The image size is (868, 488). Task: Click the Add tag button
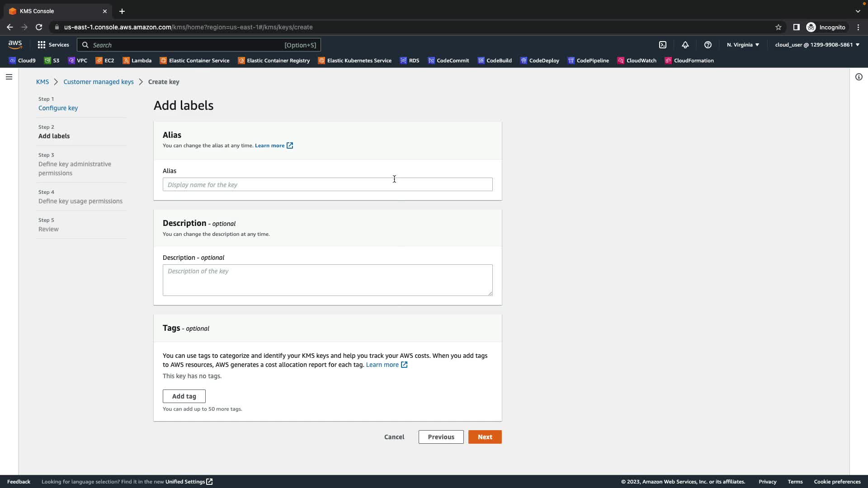pyautogui.click(x=184, y=396)
